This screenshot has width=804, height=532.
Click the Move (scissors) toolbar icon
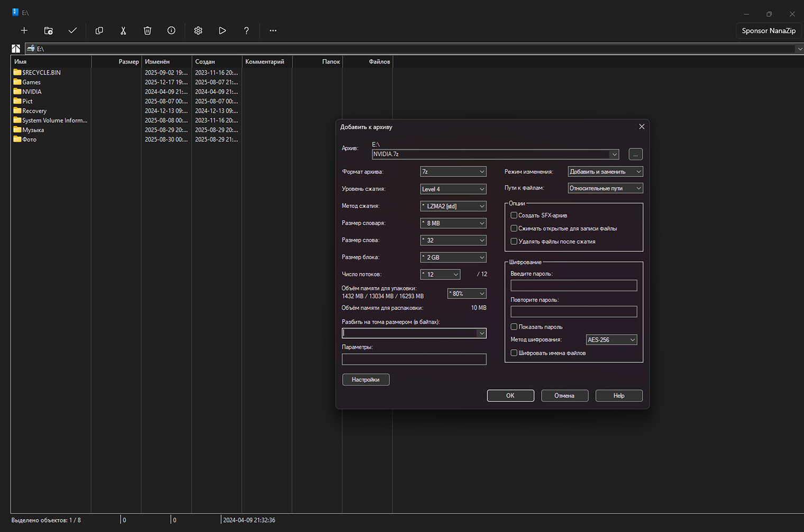[x=123, y=31]
